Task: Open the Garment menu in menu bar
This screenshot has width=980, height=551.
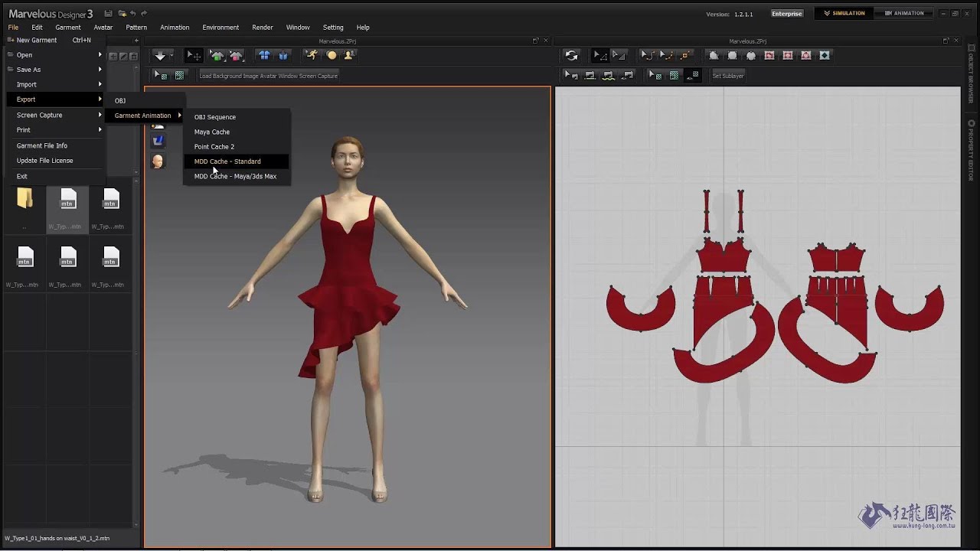Action: coord(68,27)
